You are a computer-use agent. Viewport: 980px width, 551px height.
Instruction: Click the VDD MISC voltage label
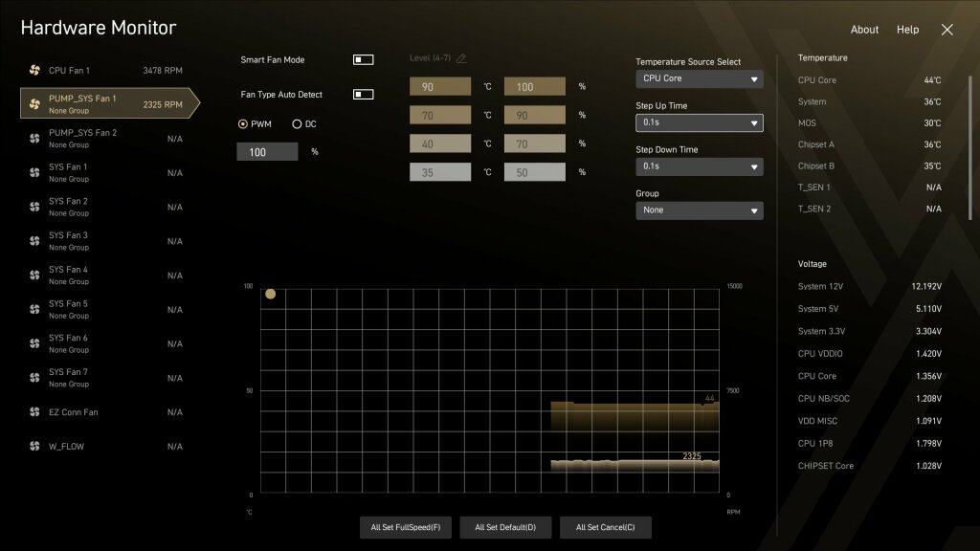[x=817, y=421]
